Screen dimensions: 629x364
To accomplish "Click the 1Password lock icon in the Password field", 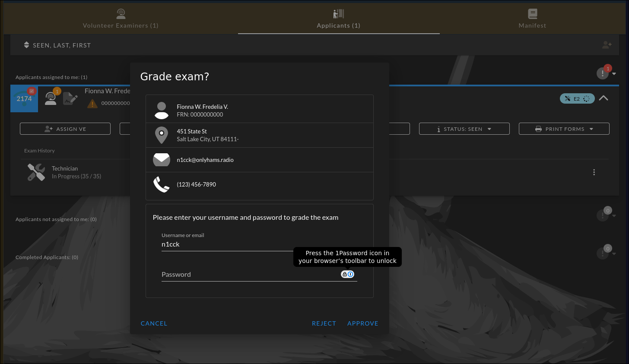I will [x=348, y=274].
